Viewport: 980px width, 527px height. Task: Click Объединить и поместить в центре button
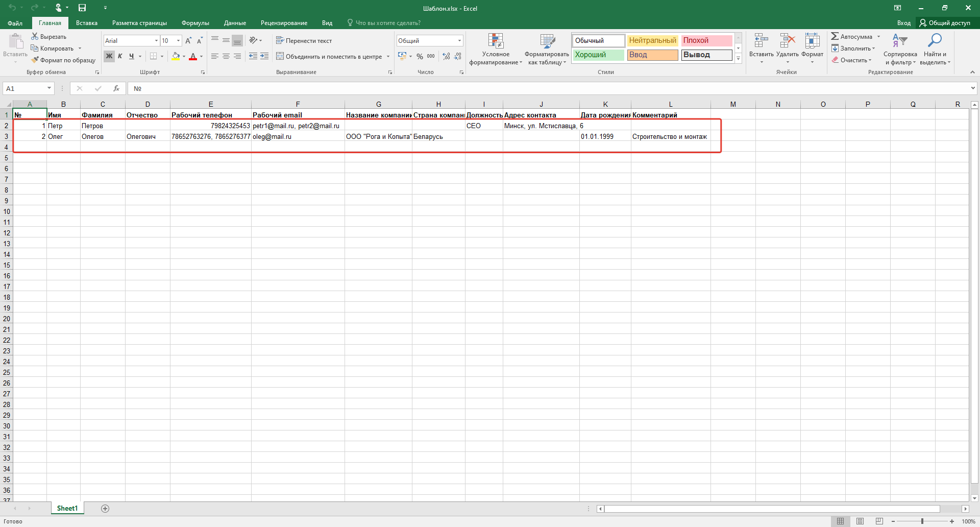tap(329, 56)
